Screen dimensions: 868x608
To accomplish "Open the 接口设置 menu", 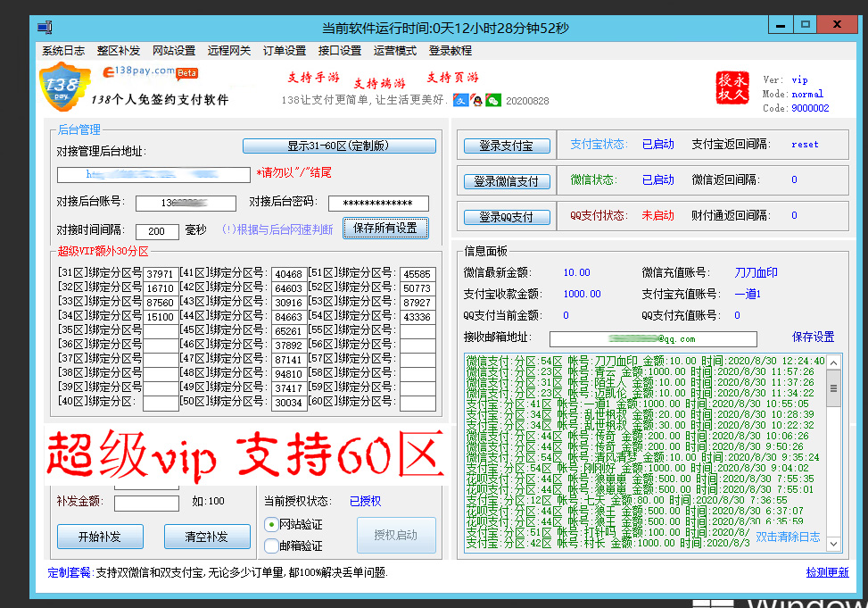I will point(339,50).
